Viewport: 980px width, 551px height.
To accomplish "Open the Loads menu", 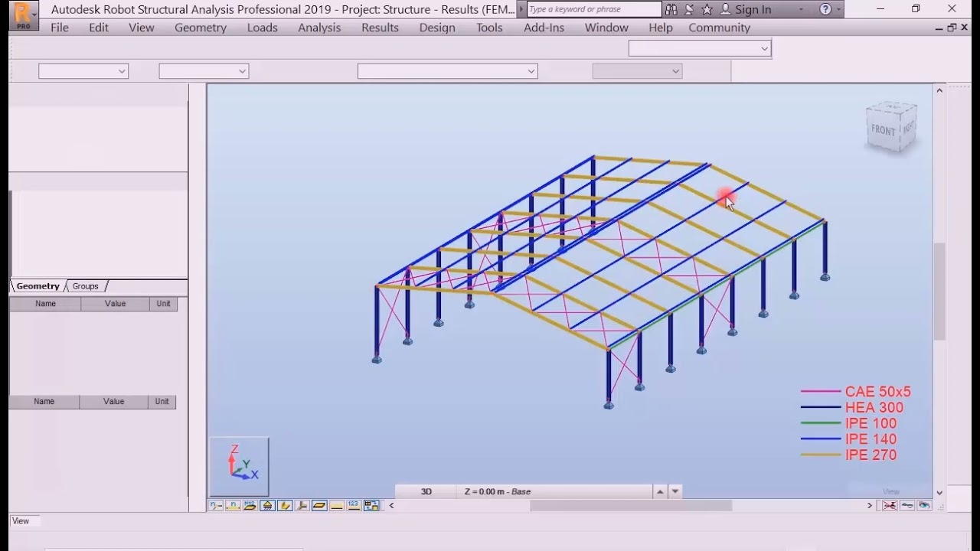I will coord(263,28).
